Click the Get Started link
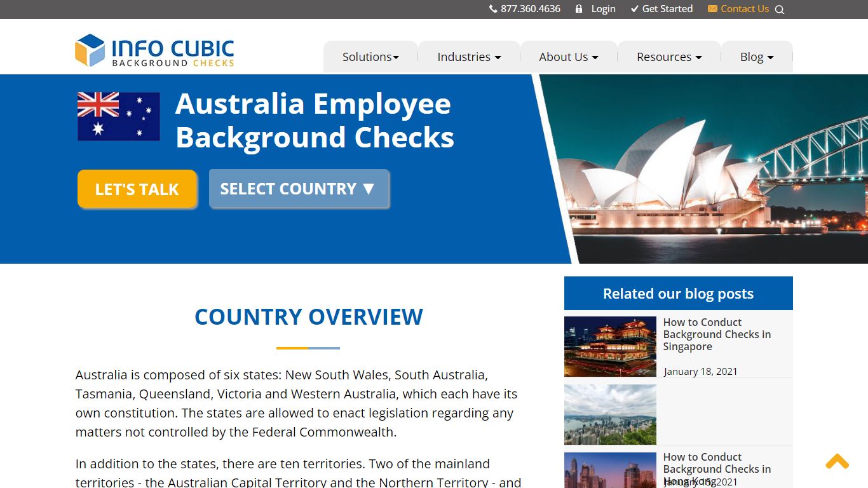The image size is (868, 488). click(x=667, y=9)
